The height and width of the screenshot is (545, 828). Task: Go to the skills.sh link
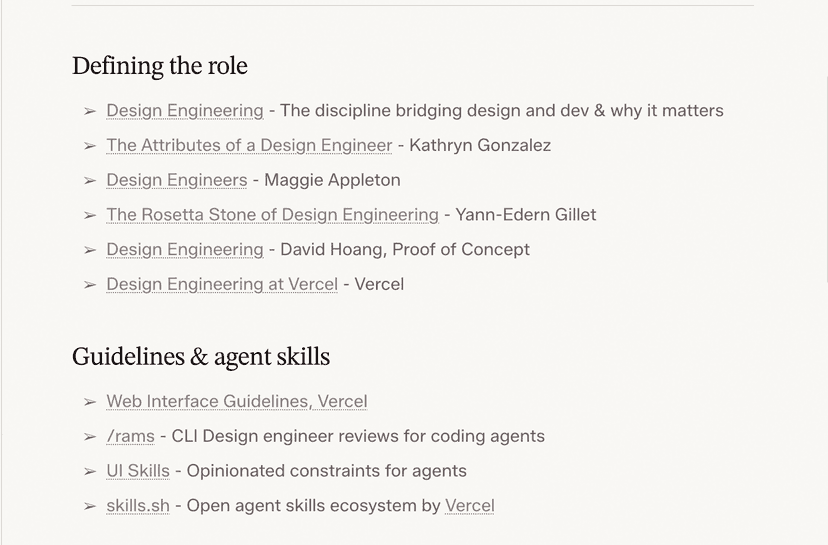(x=138, y=506)
